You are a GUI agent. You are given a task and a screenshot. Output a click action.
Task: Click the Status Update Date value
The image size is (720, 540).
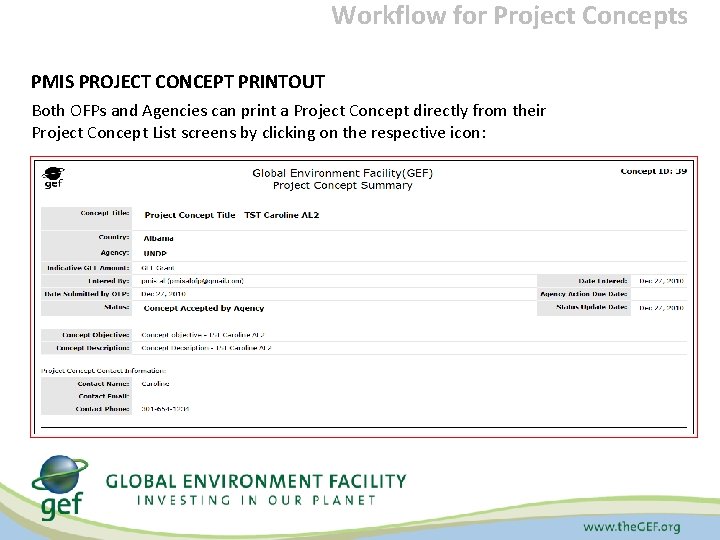(x=661, y=308)
